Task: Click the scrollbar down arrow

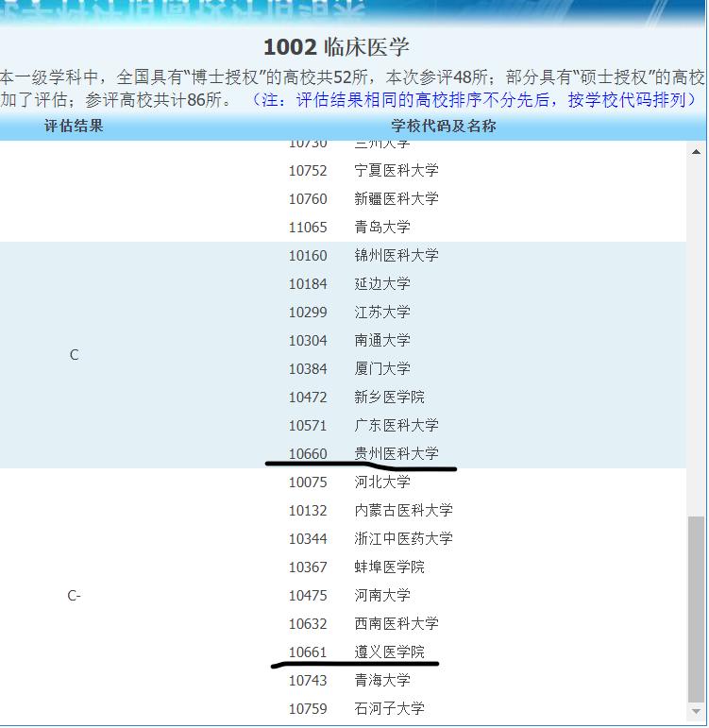Action: pos(696,711)
